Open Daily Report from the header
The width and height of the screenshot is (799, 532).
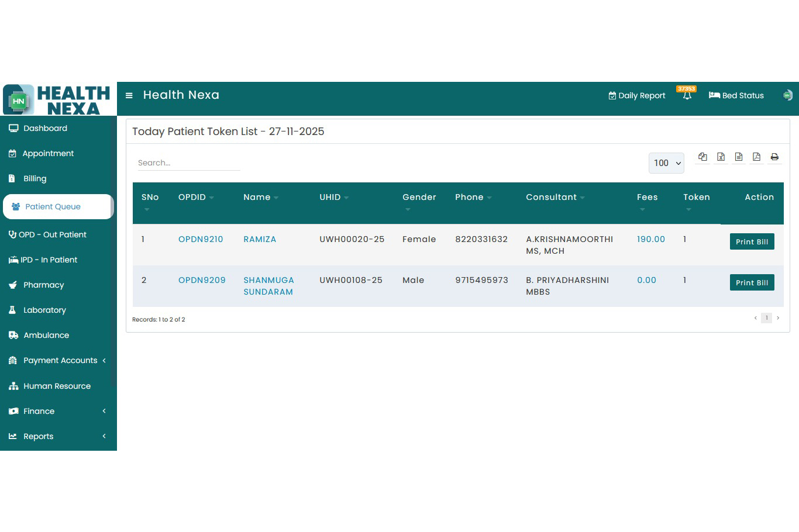coord(636,95)
